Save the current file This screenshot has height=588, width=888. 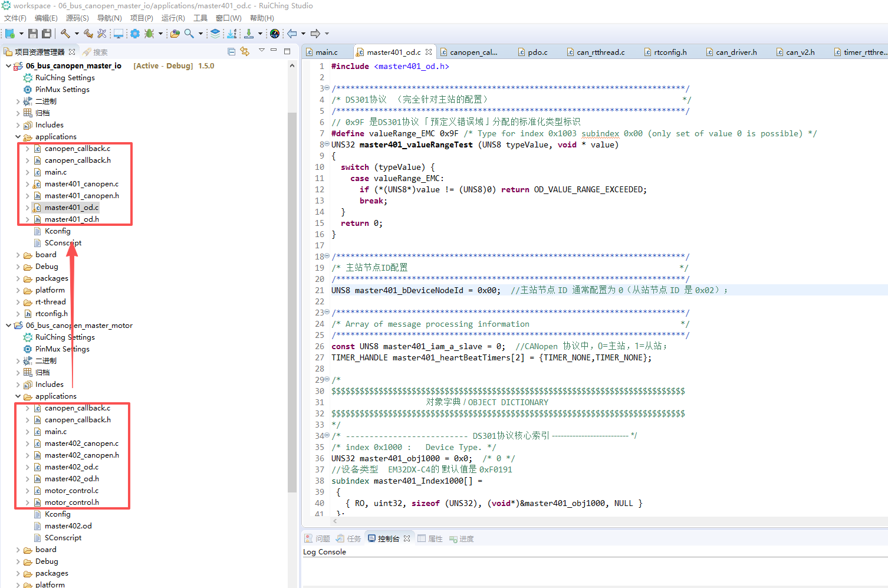(33, 34)
